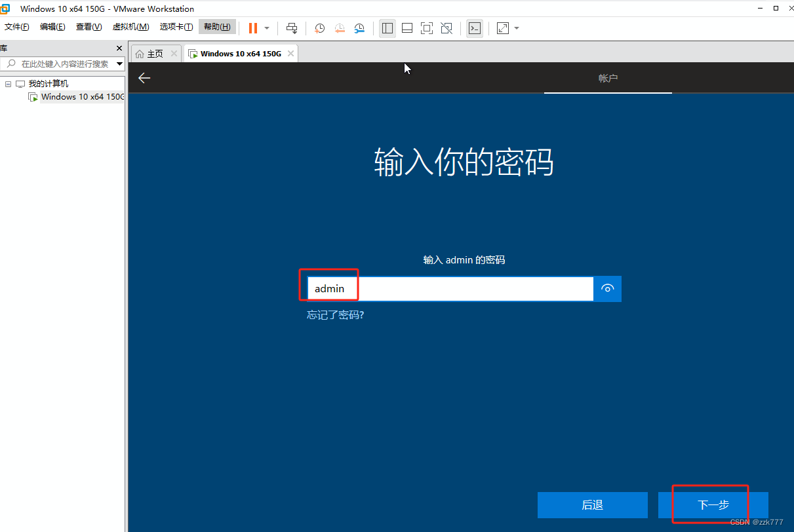Click the 后退 button
Screen dimensions: 794x532
(593, 505)
